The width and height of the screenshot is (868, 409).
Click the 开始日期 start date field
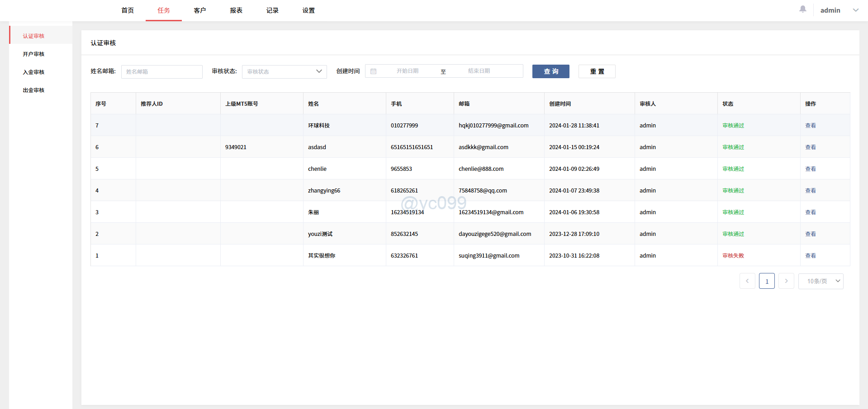click(x=407, y=71)
